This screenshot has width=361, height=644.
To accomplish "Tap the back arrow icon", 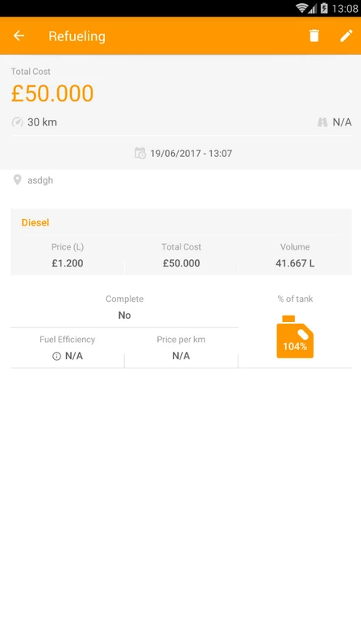I will coord(19,35).
